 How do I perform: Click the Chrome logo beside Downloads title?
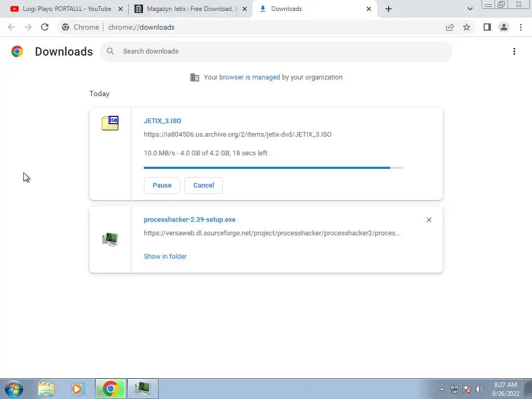tap(17, 51)
